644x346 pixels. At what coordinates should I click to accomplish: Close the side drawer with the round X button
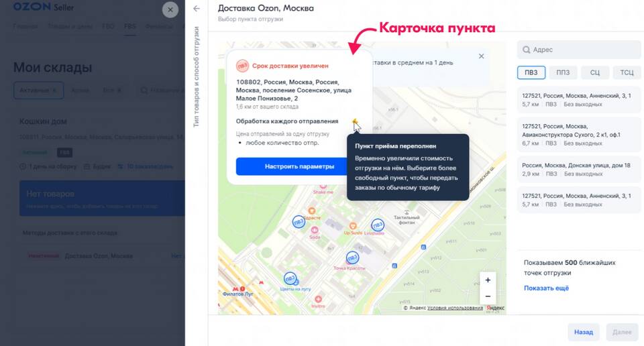click(x=170, y=9)
